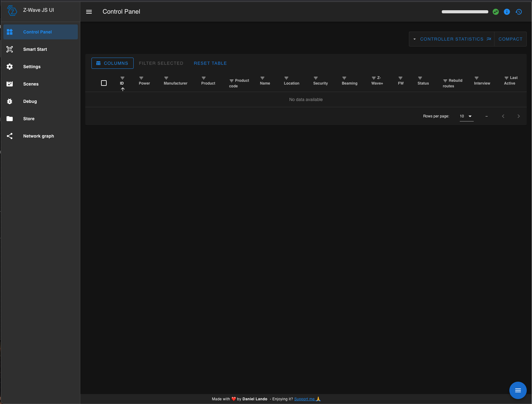Click the filter icon above Status column

[x=420, y=78]
